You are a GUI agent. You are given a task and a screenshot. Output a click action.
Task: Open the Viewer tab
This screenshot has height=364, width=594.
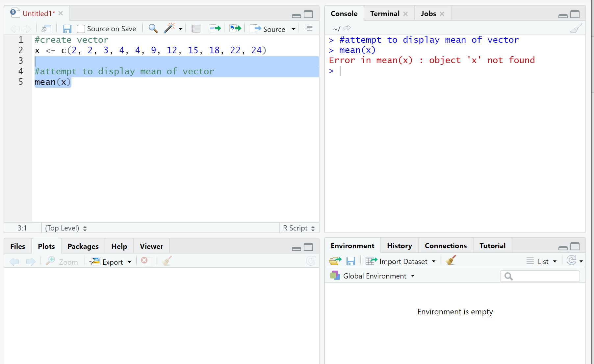[151, 246]
